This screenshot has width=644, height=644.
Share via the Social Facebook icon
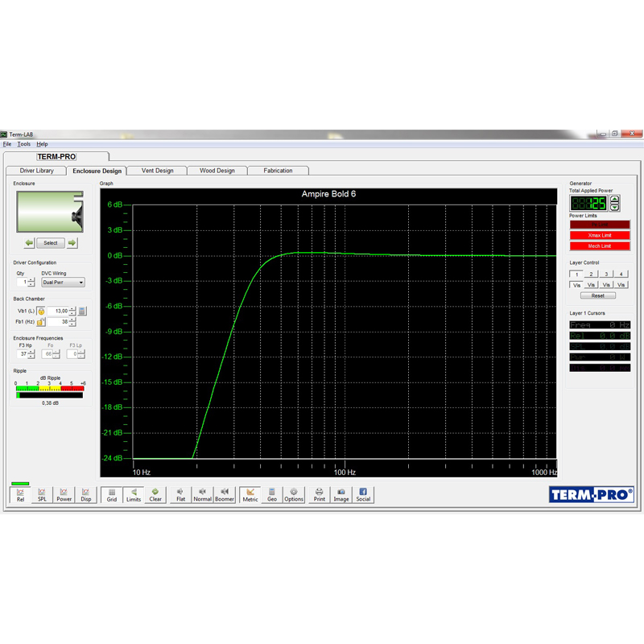tap(363, 493)
